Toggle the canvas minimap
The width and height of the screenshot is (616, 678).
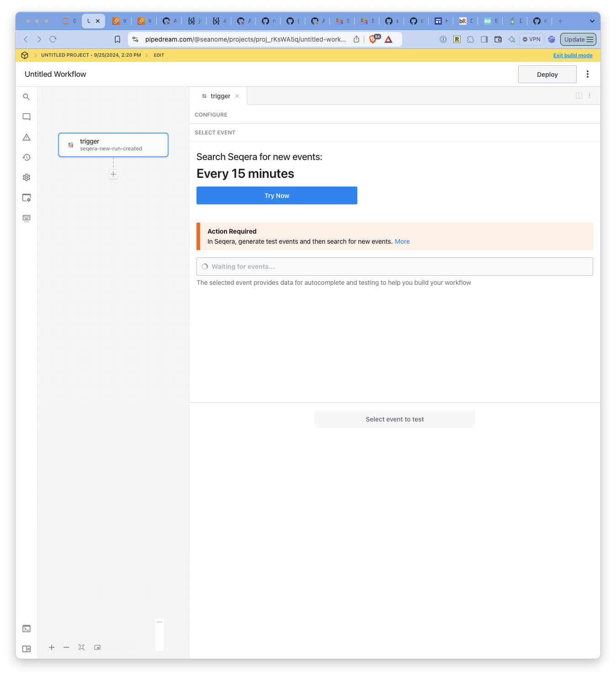97,647
